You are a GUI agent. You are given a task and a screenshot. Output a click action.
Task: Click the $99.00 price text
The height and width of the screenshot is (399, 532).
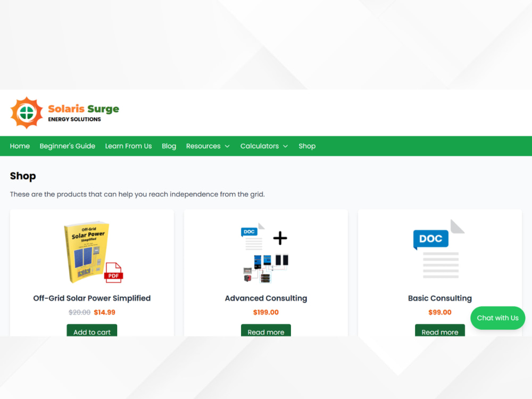click(x=440, y=312)
